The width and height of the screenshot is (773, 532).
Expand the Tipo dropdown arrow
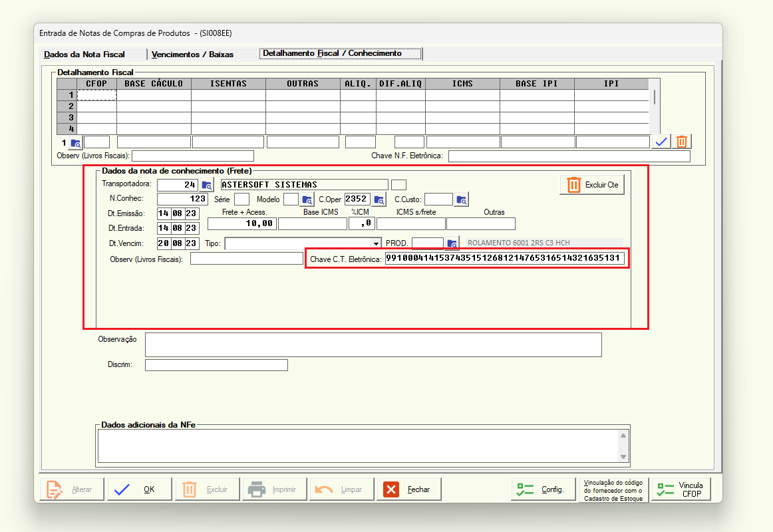click(x=376, y=243)
